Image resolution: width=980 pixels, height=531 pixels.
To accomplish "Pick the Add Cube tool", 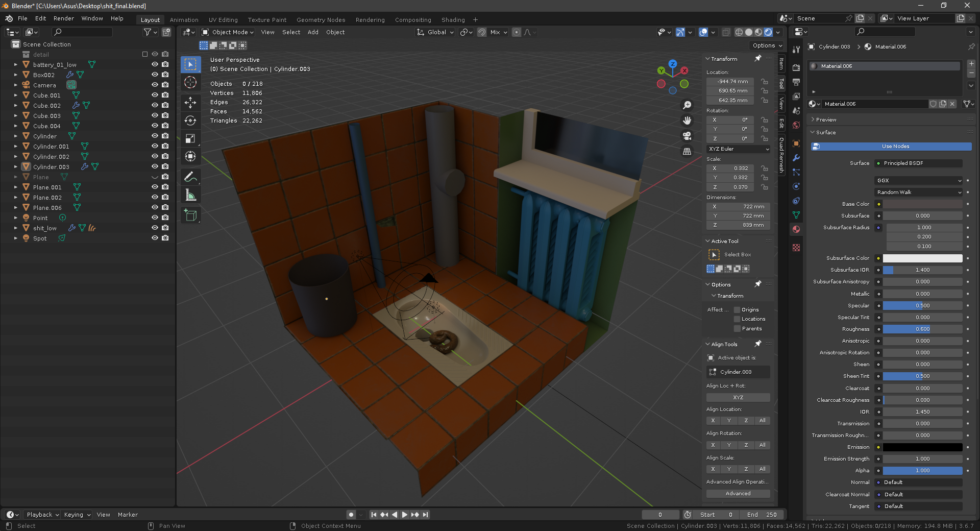I will 190,215.
